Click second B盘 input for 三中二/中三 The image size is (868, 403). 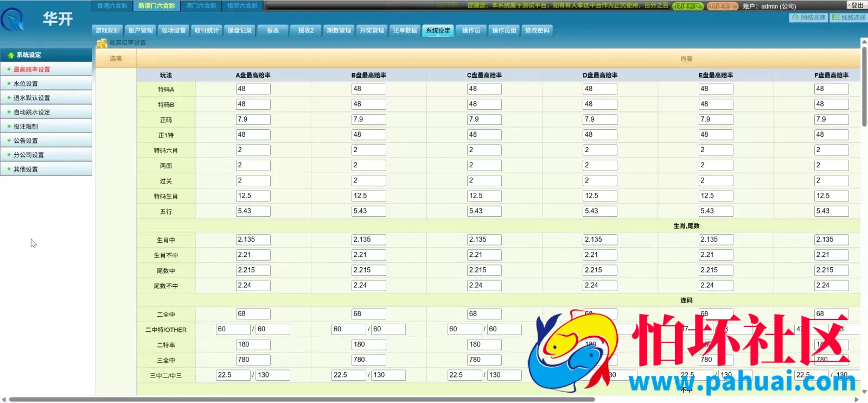388,375
